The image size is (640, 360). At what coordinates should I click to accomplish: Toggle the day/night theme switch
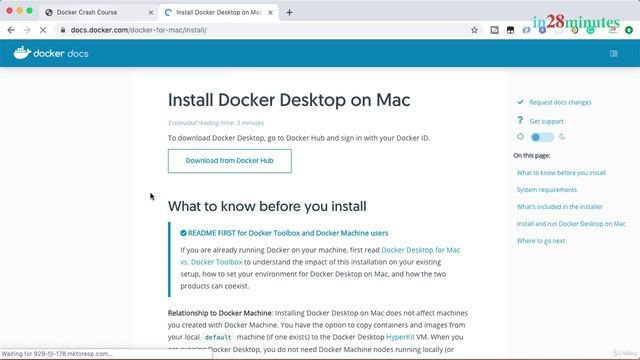[x=542, y=137]
